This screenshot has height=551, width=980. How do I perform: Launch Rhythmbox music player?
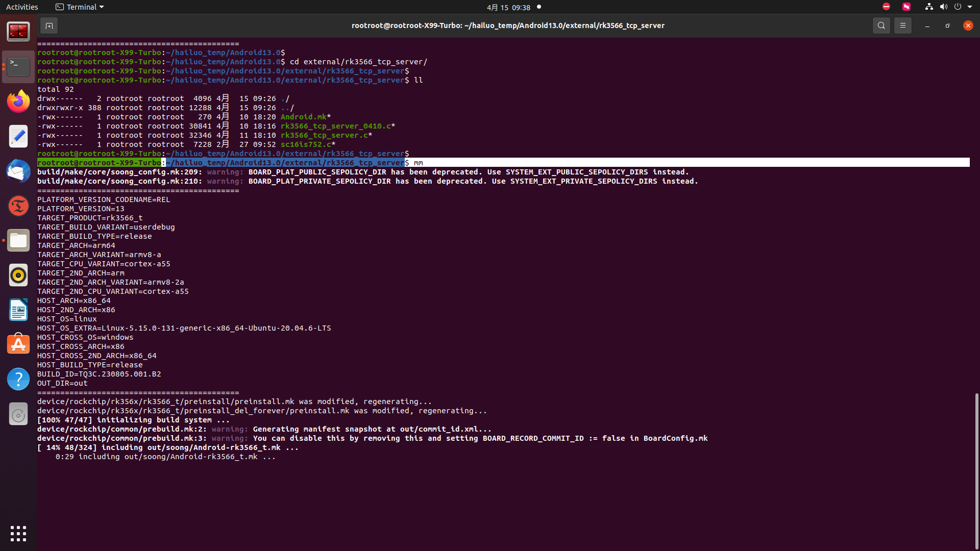click(x=18, y=275)
